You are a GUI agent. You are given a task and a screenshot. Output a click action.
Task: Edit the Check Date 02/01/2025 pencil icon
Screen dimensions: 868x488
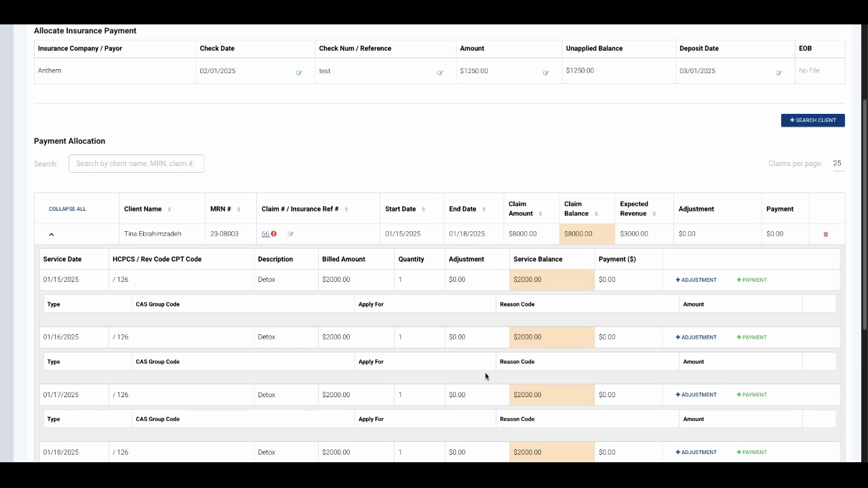(299, 73)
